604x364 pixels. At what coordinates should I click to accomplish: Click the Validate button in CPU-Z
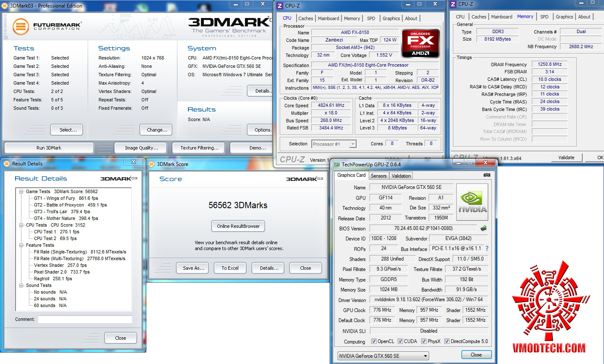566,157
